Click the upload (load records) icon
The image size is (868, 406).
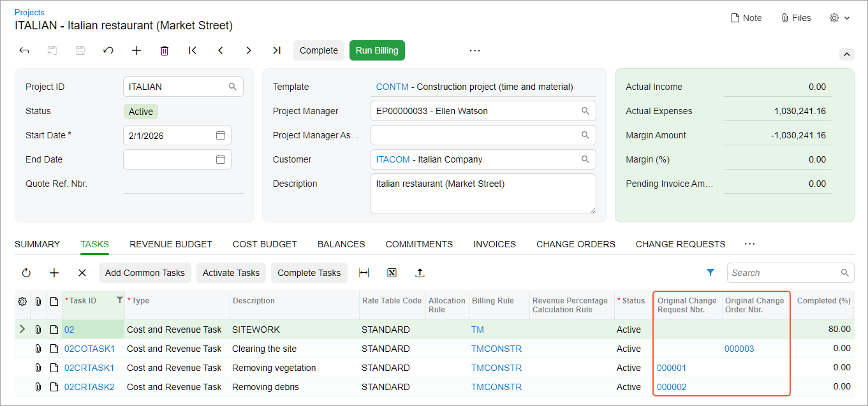[420, 273]
